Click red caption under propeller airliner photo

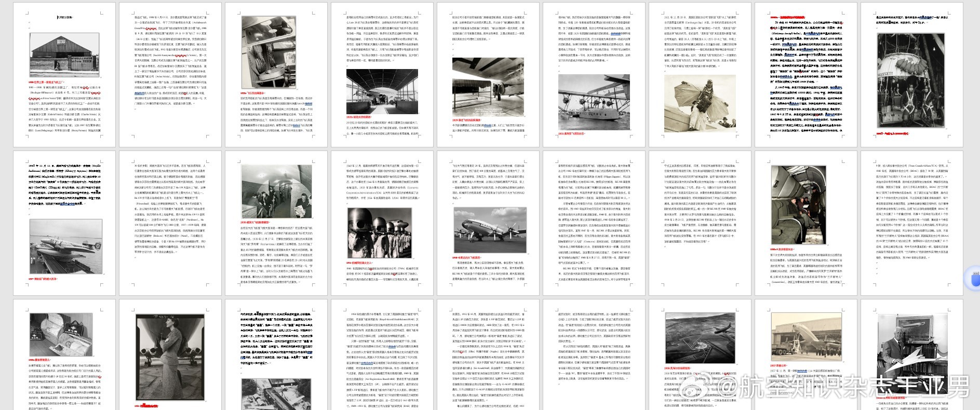click(467, 257)
